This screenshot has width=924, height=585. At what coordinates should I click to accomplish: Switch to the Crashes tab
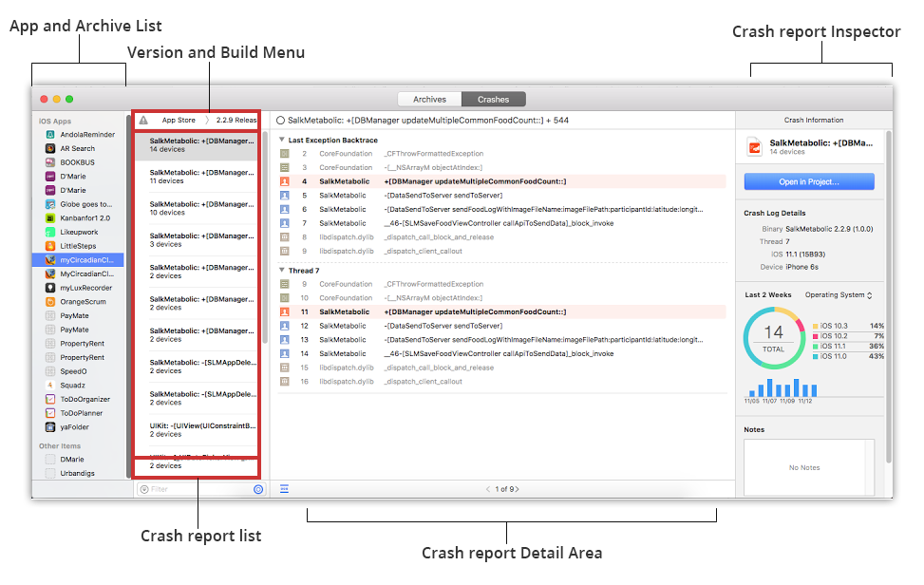coord(494,100)
